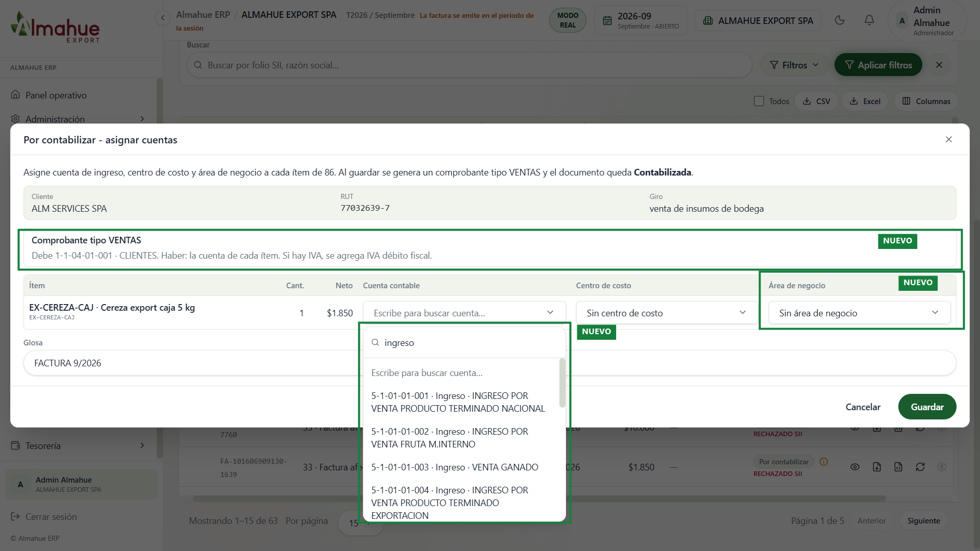Toggle dark mode moon icon
This screenshot has height=551, width=980.
(x=840, y=20)
